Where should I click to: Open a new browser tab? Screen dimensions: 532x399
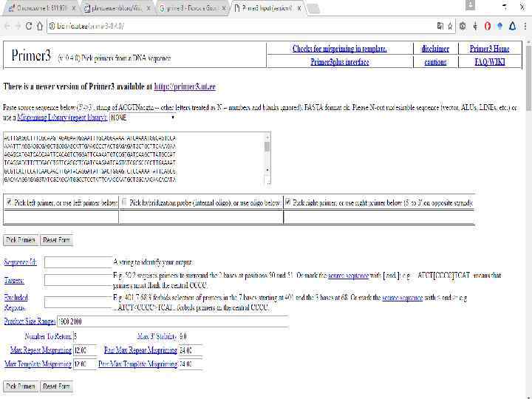tap(313, 8)
